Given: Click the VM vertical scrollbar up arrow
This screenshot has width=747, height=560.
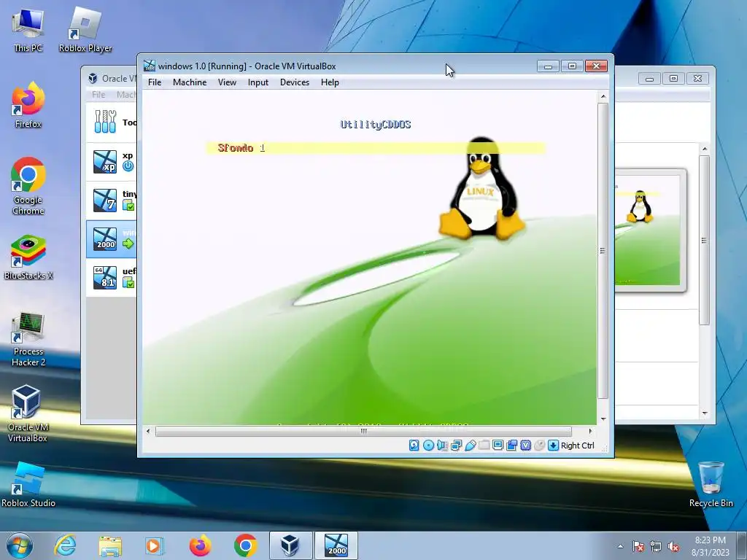Looking at the screenshot, I should 603,96.
